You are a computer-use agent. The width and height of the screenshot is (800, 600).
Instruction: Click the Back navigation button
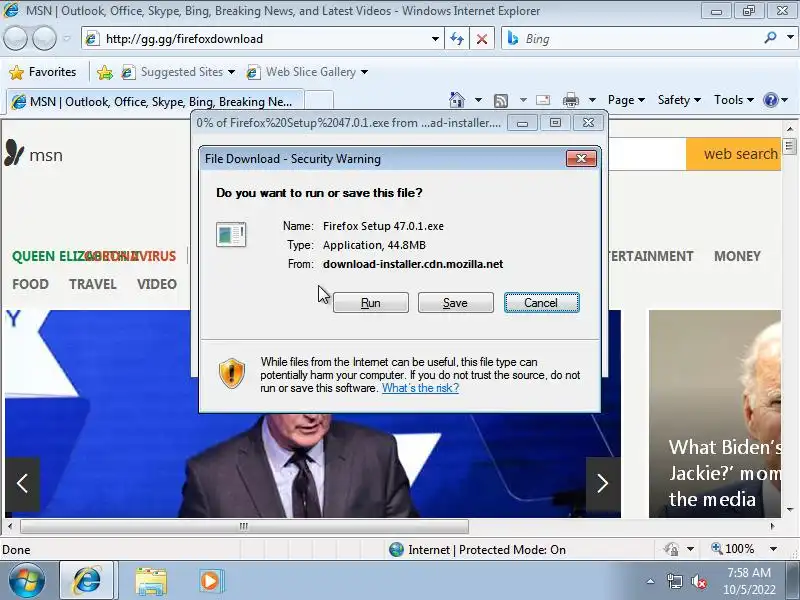point(15,38)
